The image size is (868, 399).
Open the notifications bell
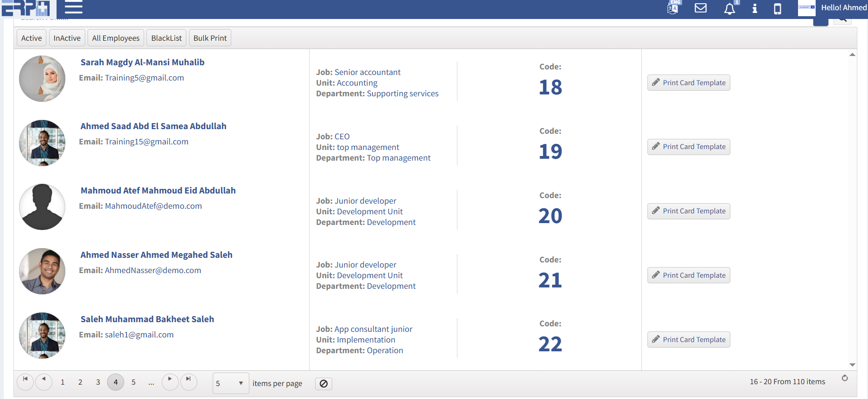(x=729, y=9)
